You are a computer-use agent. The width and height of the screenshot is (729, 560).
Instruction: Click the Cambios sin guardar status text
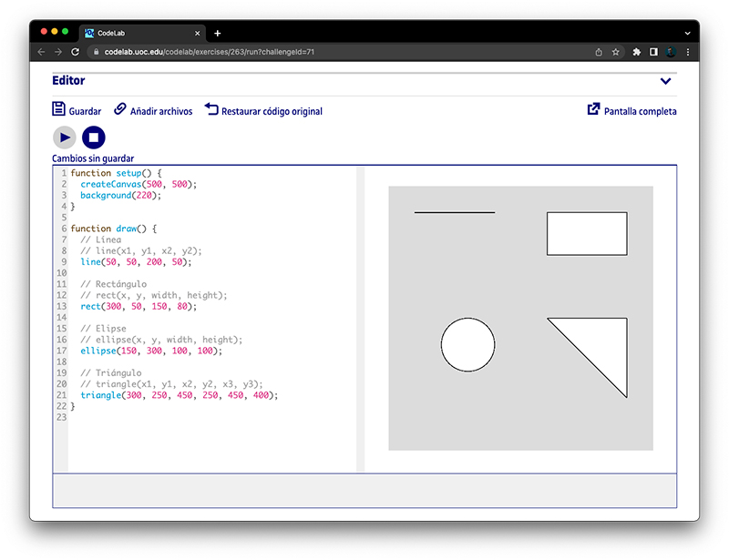point(93,158)
